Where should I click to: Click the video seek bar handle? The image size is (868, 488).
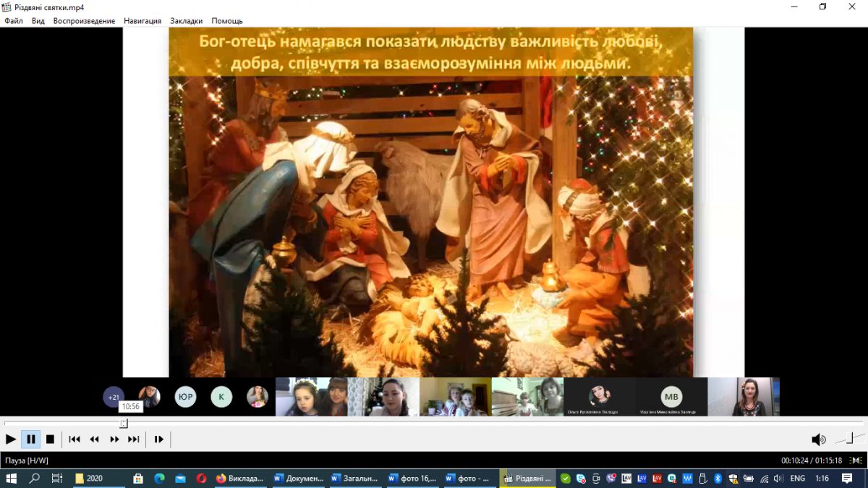pyautogui.click(x=124, y=424)
